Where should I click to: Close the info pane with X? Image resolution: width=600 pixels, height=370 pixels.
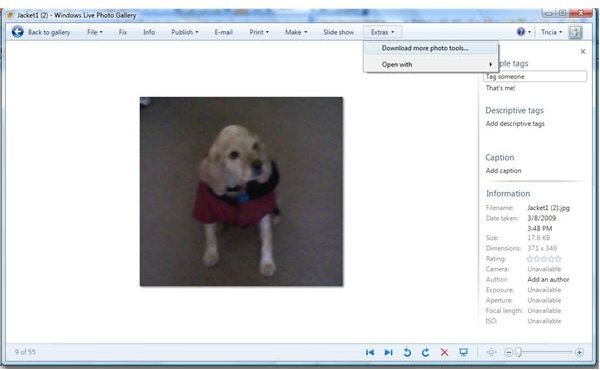[583, 51]
